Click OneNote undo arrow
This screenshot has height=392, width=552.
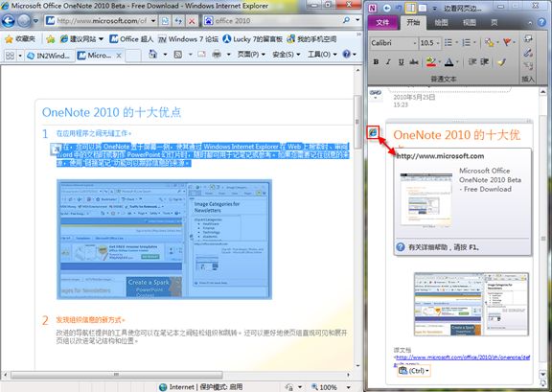tap(398, 8)
